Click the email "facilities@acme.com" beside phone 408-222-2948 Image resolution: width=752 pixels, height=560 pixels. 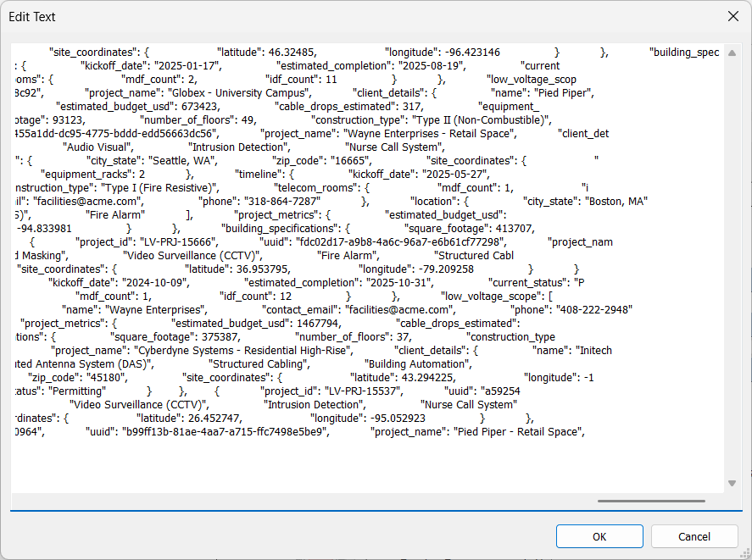click(400, 310)
